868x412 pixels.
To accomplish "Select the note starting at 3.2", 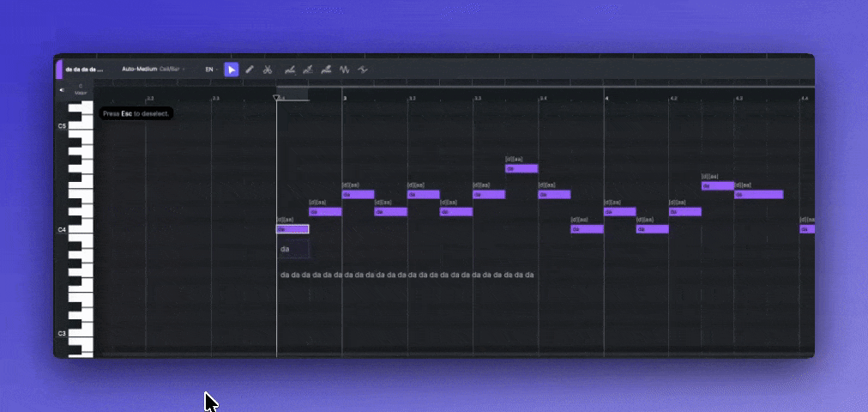I will coord(424,194).
